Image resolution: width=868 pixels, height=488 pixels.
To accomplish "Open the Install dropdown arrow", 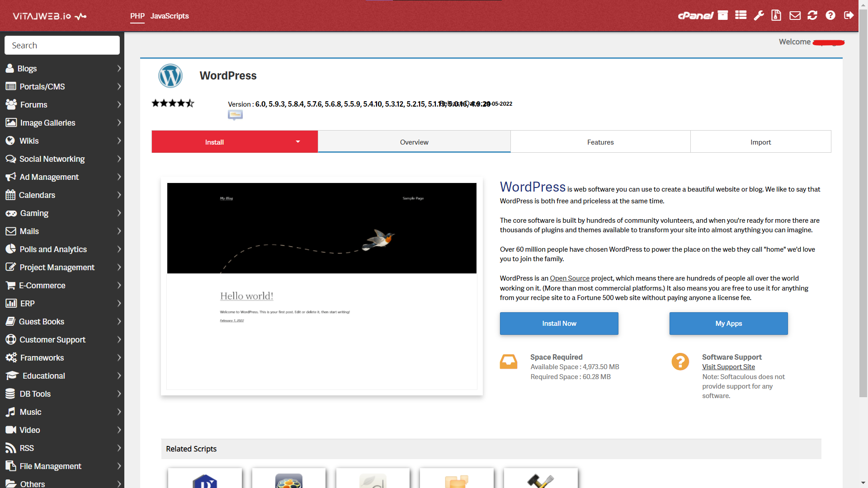I will point(298,142).
